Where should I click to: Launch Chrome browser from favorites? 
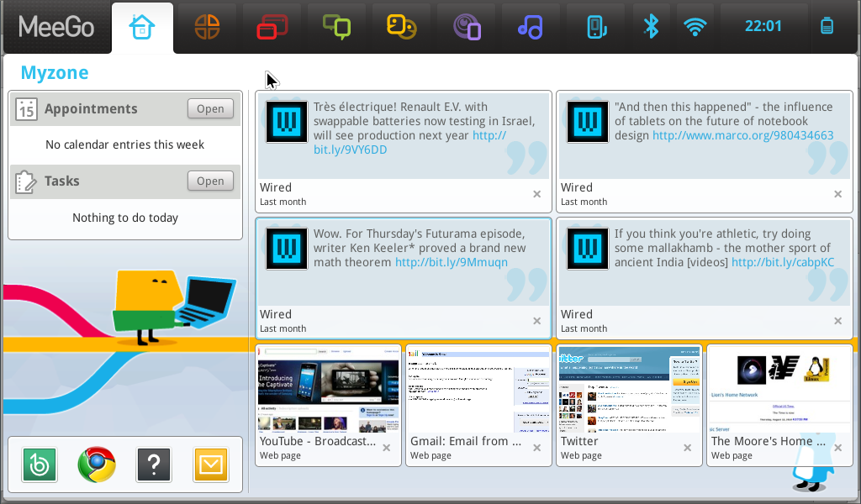(97, 465)
